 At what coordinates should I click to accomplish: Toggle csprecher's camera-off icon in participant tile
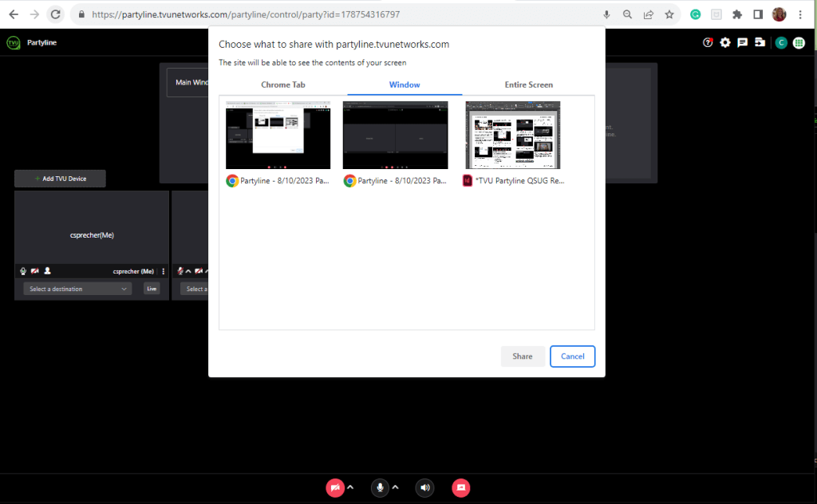pyautogui.click(x=35, y=271)
